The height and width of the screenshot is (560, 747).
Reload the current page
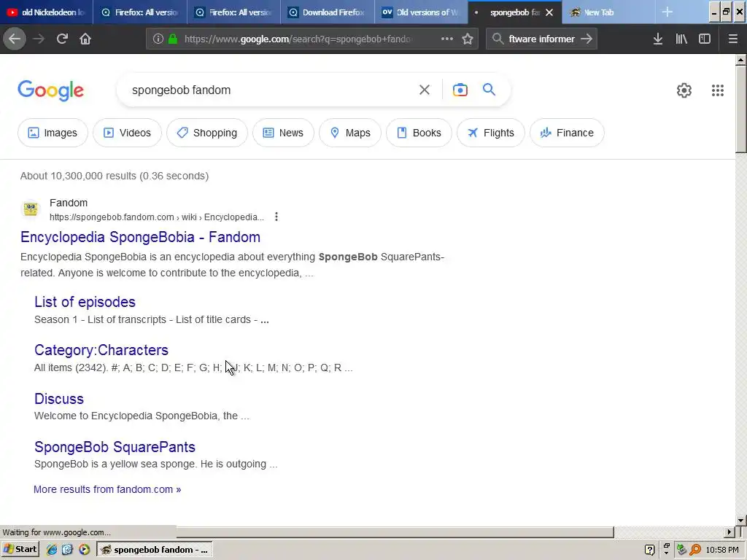click(62, 39)
